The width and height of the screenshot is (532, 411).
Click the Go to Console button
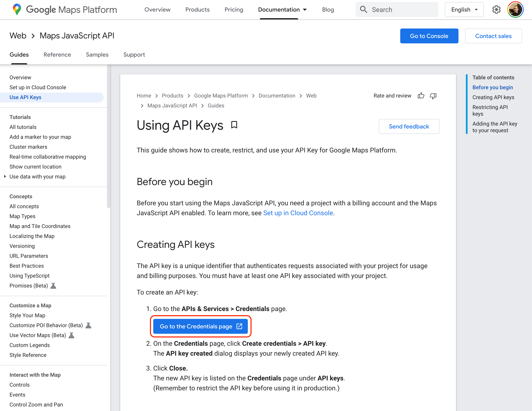coord(429,36)
